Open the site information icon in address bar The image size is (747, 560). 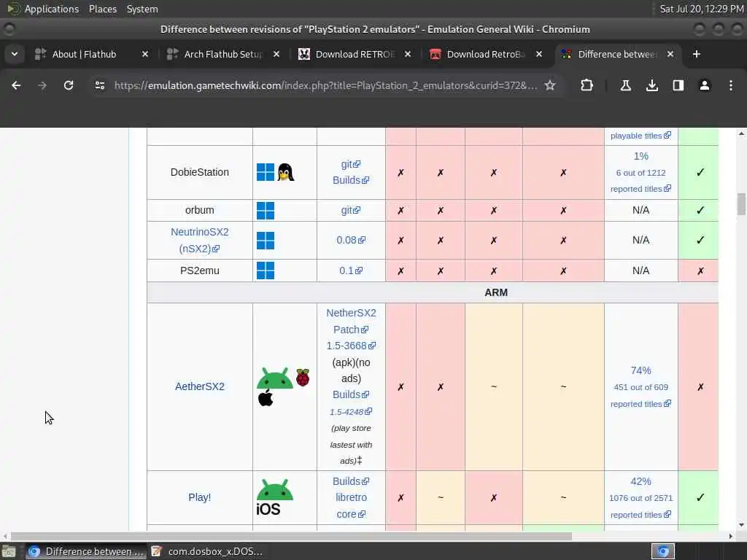[x=99, y=85]
